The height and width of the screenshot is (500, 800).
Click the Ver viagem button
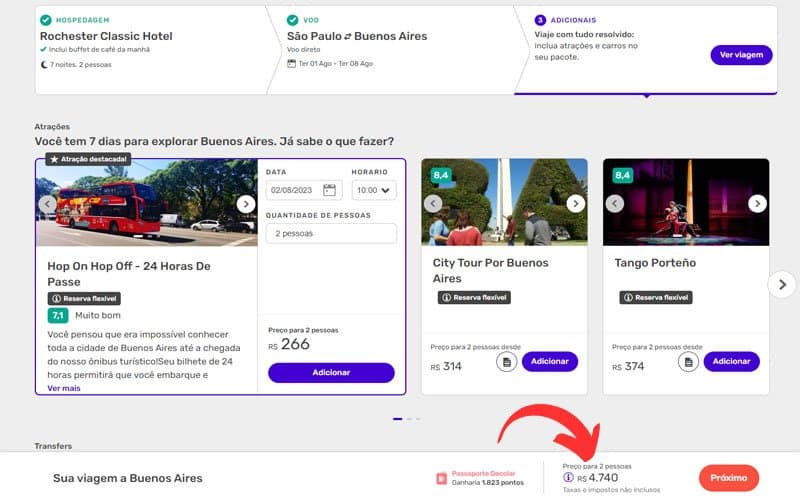[x=741, y=55]
